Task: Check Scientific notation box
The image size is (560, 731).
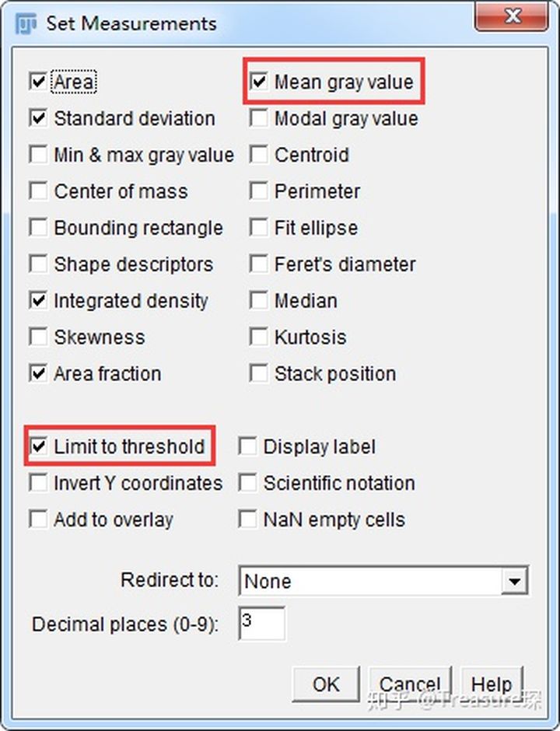Action: 247,483
